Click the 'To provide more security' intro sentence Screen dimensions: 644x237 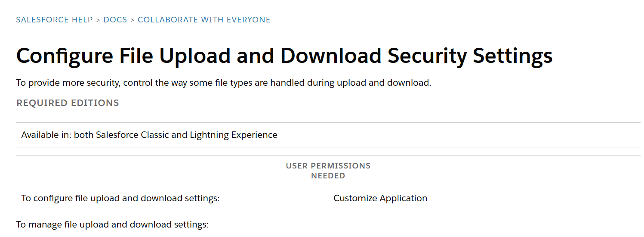(x=224, y=83)
